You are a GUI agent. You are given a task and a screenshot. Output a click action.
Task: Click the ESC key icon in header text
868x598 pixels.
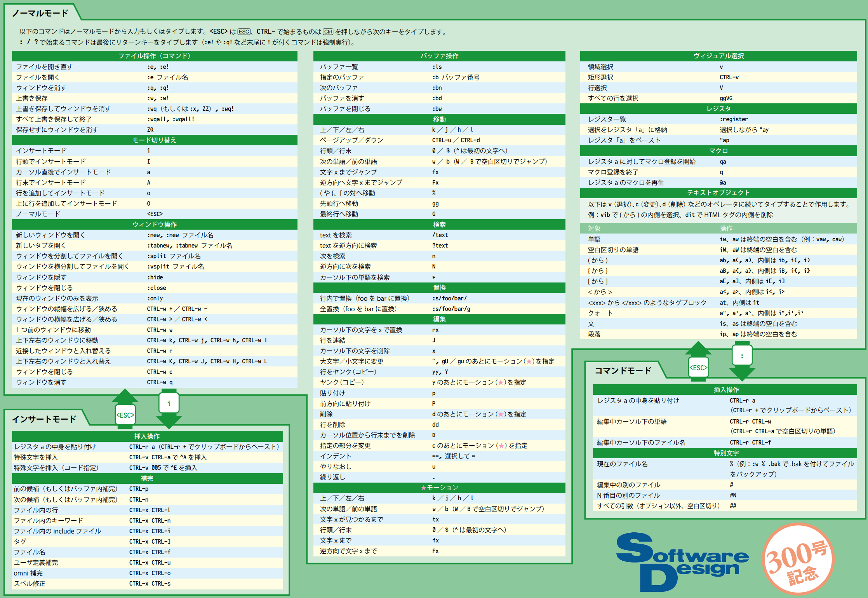coord(244,32)
